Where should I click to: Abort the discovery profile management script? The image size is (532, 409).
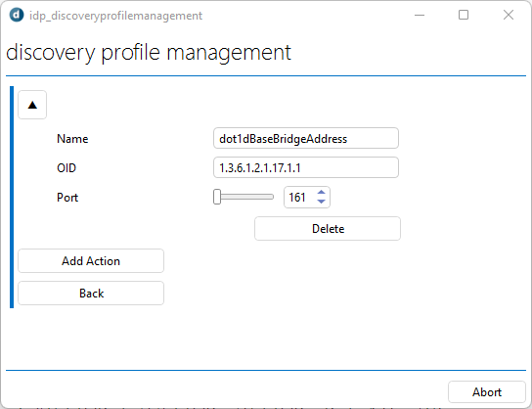pos(487,392)
